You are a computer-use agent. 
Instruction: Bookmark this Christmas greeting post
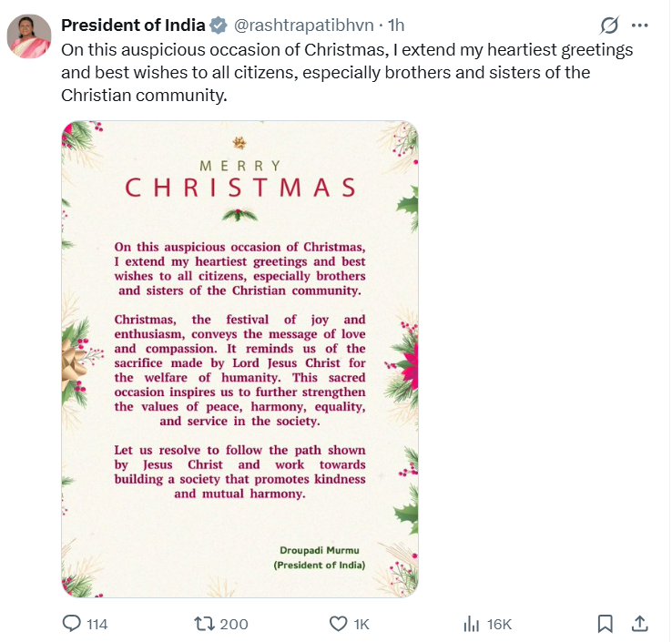pyautogui.click(x=605, y=624)
